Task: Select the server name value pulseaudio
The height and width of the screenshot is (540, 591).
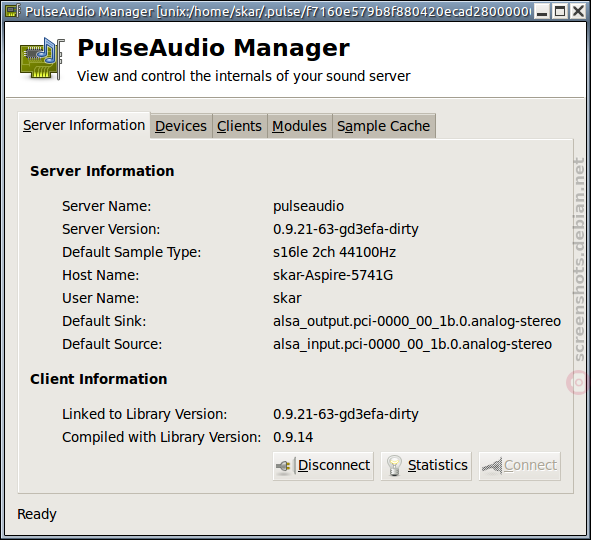Action: [x=308, y=207]
